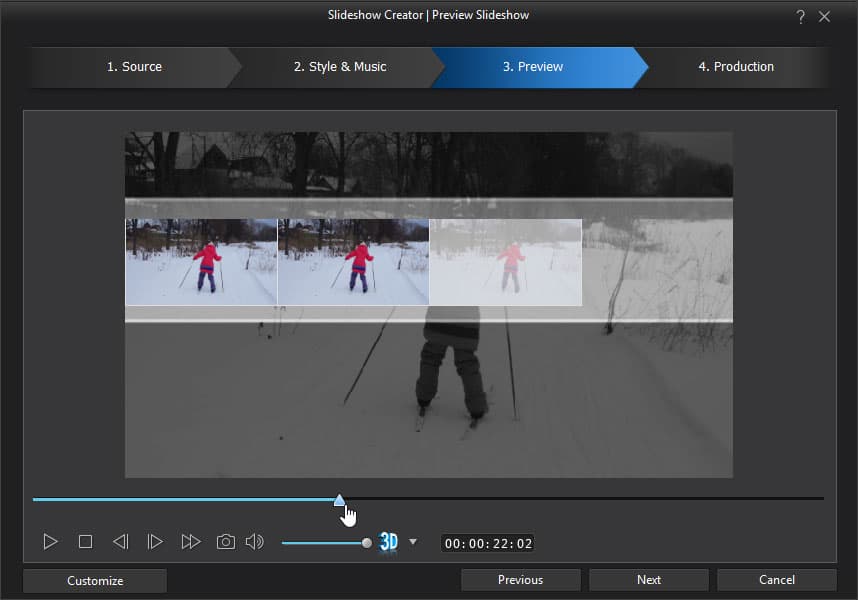Click the Customize button

(95, 580)
